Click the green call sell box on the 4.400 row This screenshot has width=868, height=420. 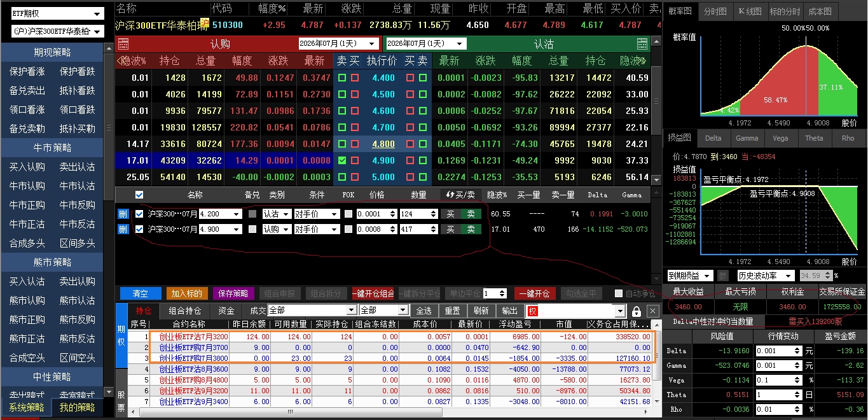tap(342, 78)
